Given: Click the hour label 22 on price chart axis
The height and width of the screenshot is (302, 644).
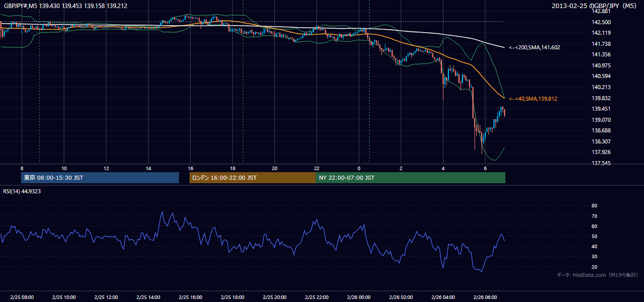Looking at the screenshot, I should pos(316,168).
